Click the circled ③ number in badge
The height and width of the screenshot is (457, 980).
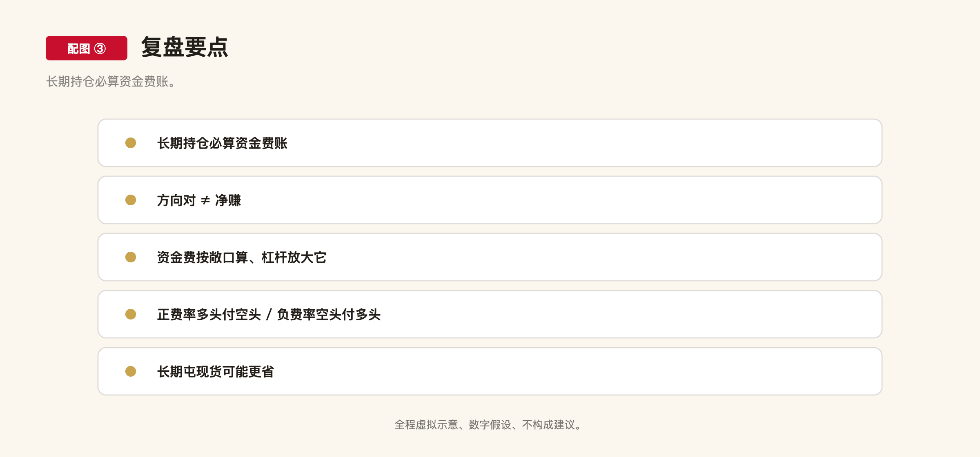tap(100, 49)
